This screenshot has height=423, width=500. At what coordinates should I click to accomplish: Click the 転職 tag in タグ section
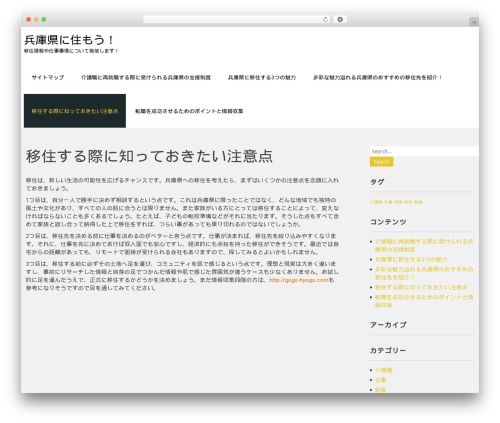(x=418, y=202)
